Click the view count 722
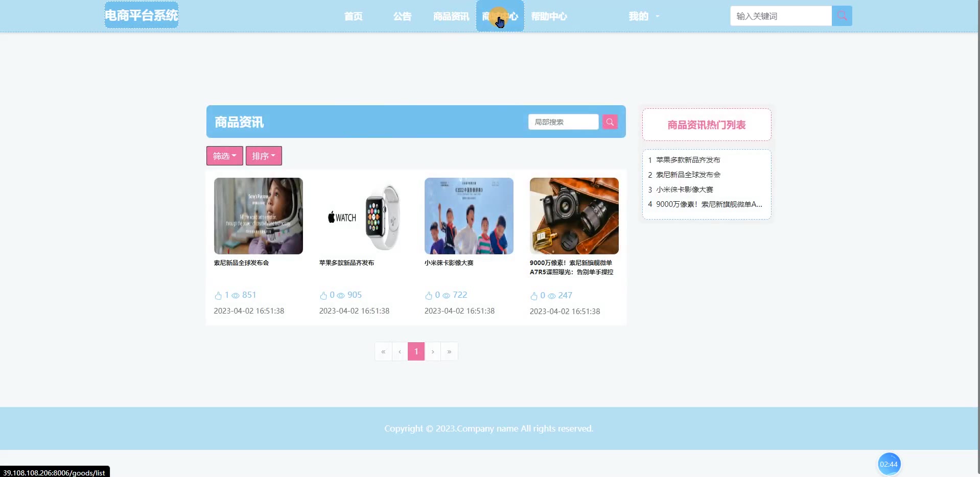Image resolution: width=980 pixels, height=477 pixels. pyautogui.click(x=460, y=295)
